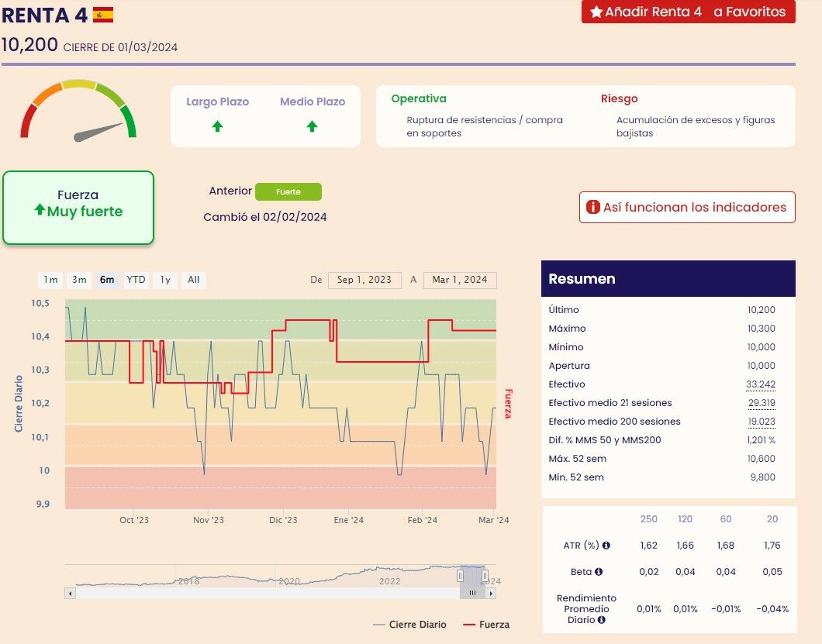The image size is (822, 644).
Task: Click the info icon next to ATR (%)
Action: click(x=606, y=546)
